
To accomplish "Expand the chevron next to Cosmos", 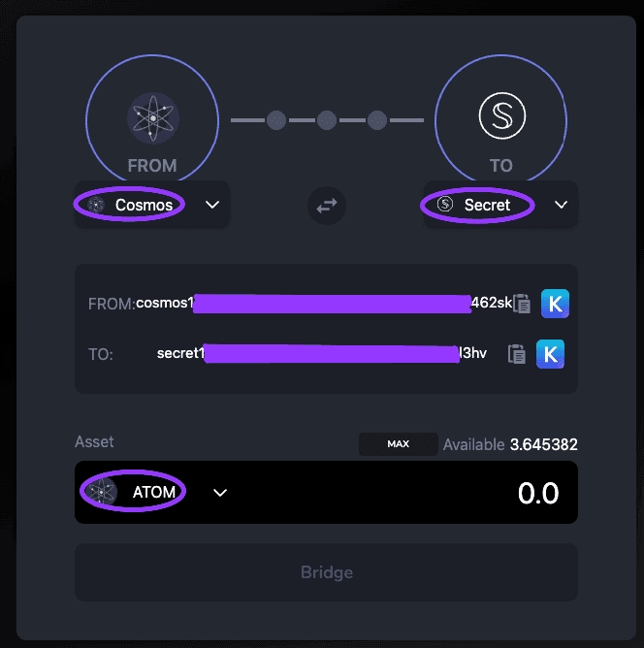I will (x=213, y=205).
